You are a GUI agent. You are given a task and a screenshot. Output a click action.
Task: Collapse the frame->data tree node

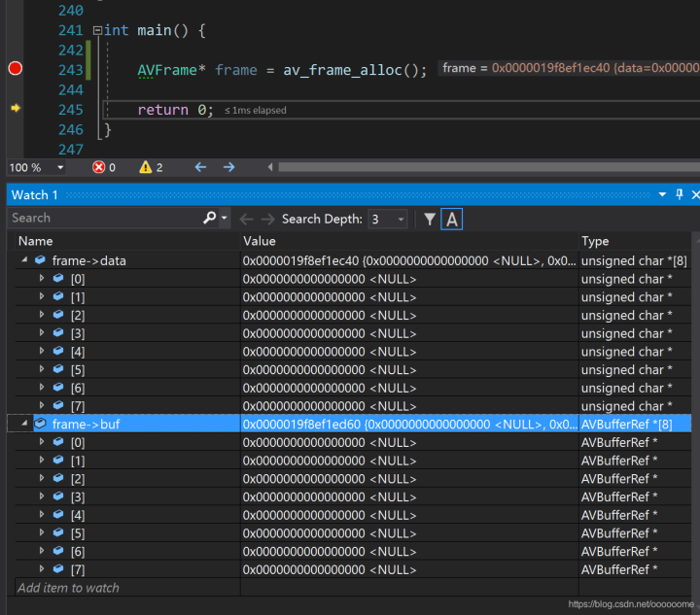tap(24, 260)
